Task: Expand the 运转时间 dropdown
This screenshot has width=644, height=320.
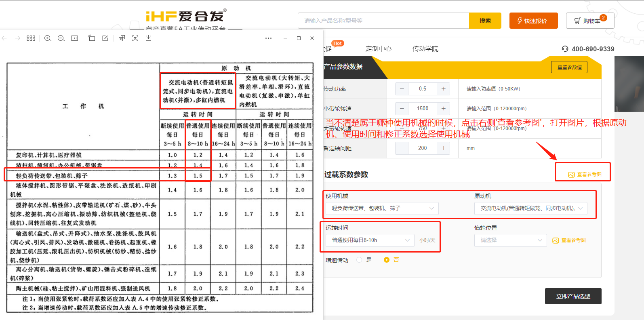Action: 370,240
